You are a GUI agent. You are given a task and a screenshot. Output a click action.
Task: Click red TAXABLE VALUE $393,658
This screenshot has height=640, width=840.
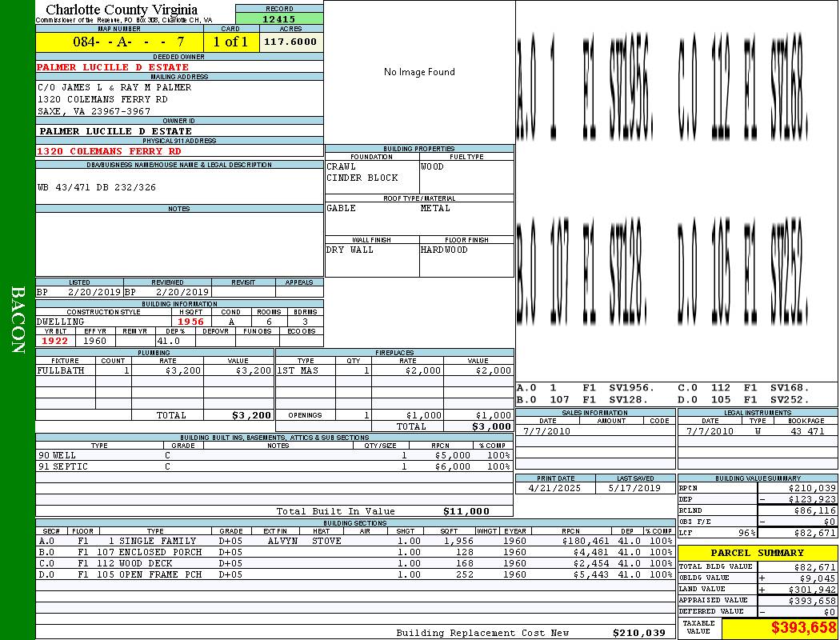[803, 628]
